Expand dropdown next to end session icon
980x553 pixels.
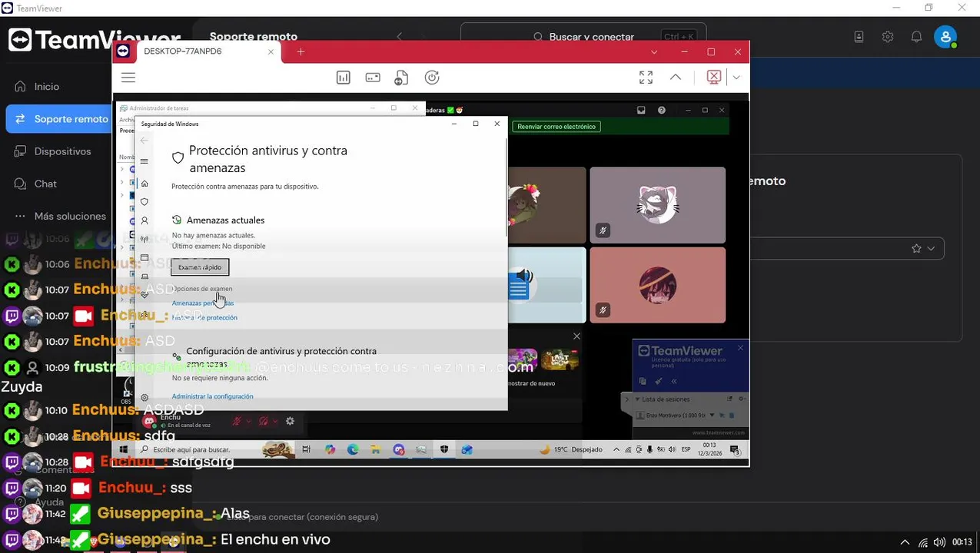[x=736, y=78]
